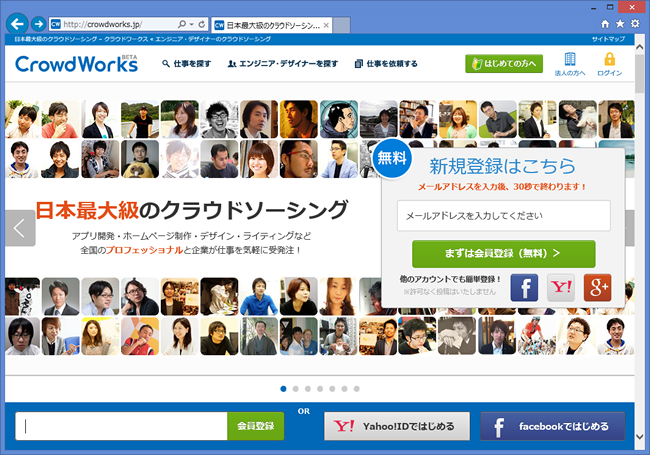Image resolution: width=650 pixels, height=455 pixels.
Task: Click the メールアドレスを入力してください input field
Action: [x=503, y=215]
